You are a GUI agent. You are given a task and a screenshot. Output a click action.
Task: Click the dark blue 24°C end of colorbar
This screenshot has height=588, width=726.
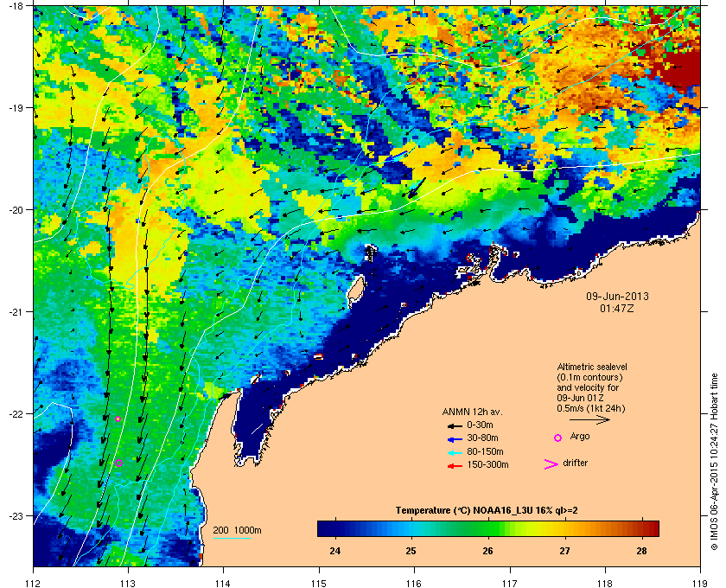coord(327,528)
